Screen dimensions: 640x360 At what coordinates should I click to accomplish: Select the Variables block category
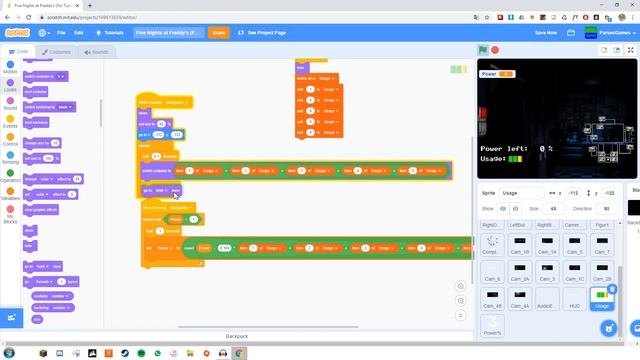[10, 194]
